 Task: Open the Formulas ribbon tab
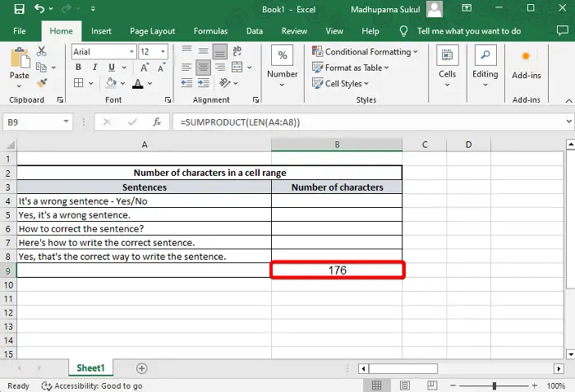click(210, 31)
